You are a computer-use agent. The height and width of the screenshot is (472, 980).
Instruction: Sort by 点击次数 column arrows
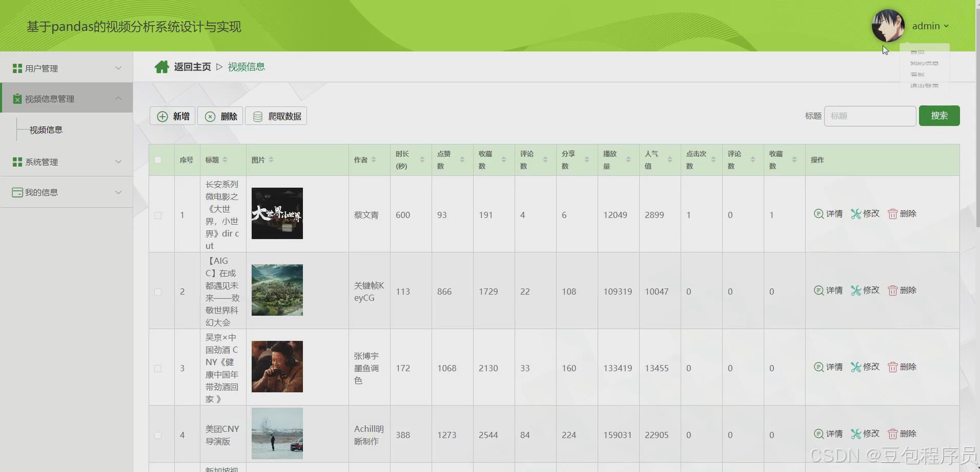pyautogui.click(x=713, y=160)
